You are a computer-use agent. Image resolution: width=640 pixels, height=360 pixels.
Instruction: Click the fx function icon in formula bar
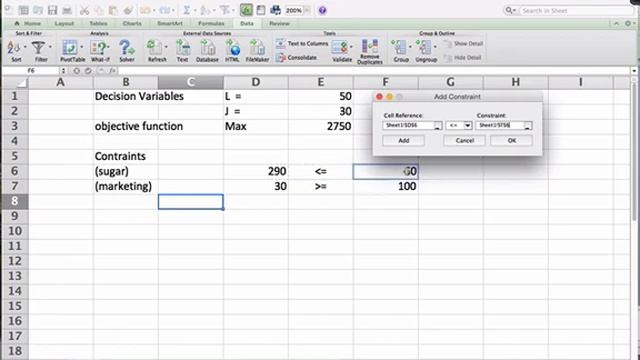(x=113, y=71)
